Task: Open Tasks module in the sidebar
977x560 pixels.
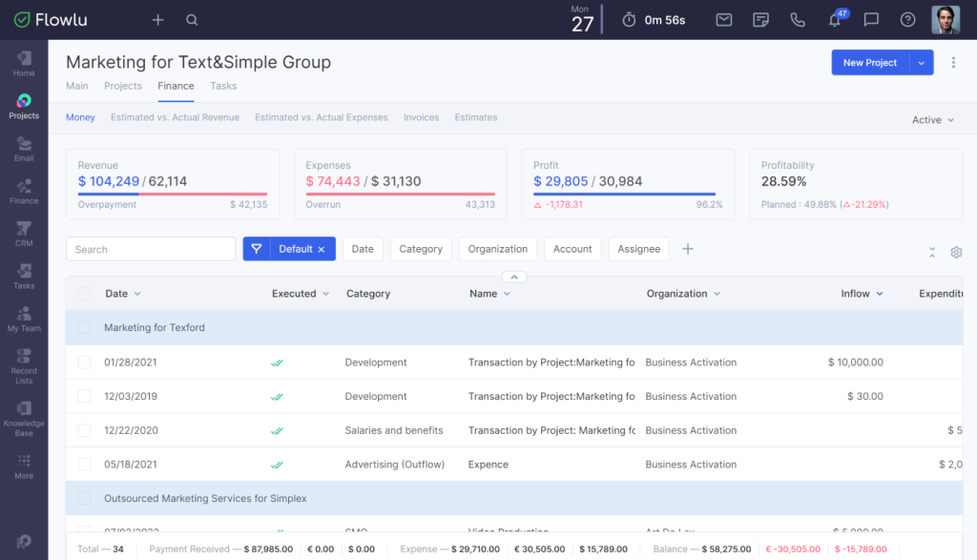Action: (x=24, y=277)
